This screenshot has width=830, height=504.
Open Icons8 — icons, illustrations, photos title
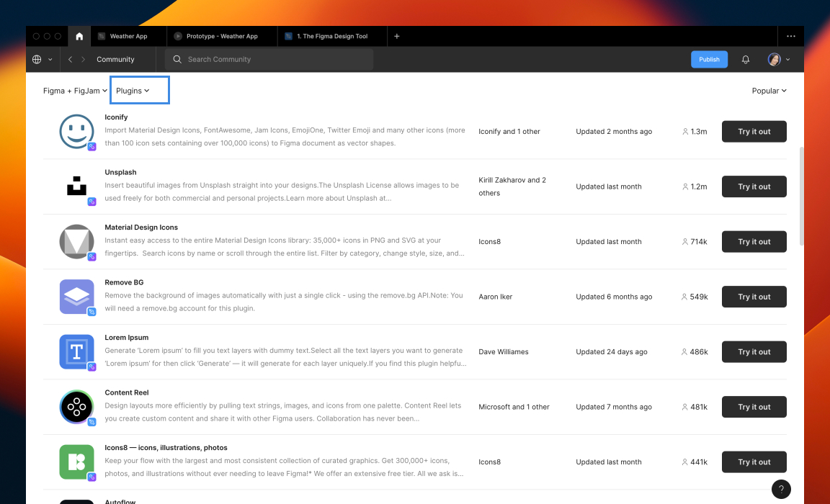[x=166, y=447]
